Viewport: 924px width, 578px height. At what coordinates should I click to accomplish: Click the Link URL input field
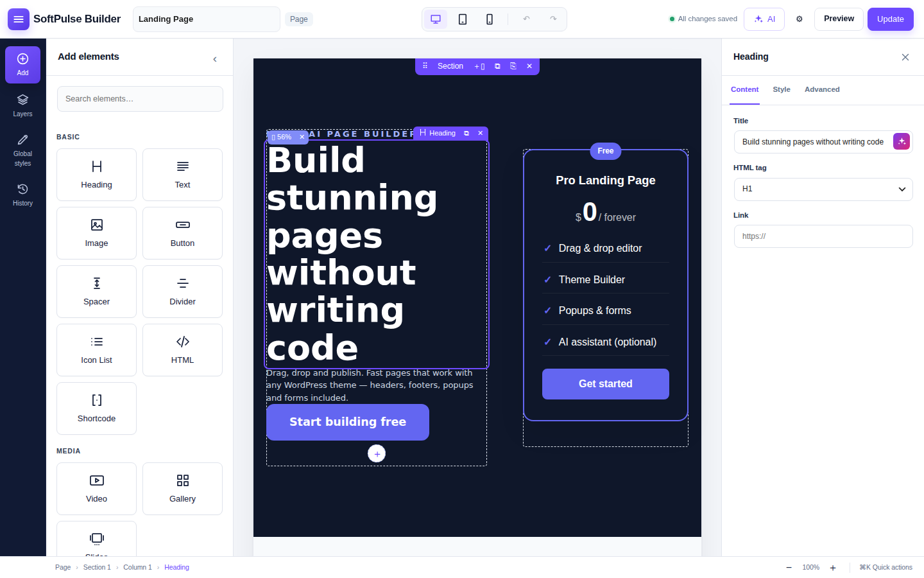click(823, 236)
